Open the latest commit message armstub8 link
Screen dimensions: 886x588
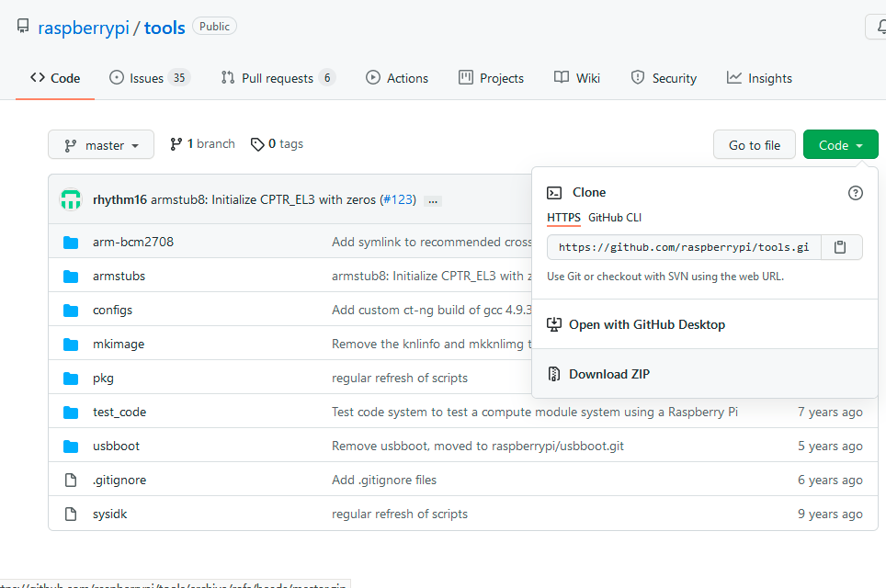tap(263, 199)
